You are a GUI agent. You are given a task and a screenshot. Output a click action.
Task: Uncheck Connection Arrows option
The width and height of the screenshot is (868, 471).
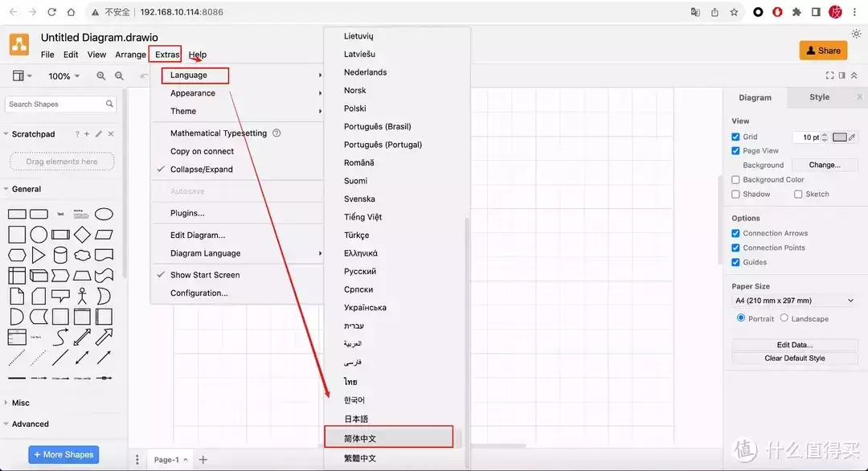[735, 234]
